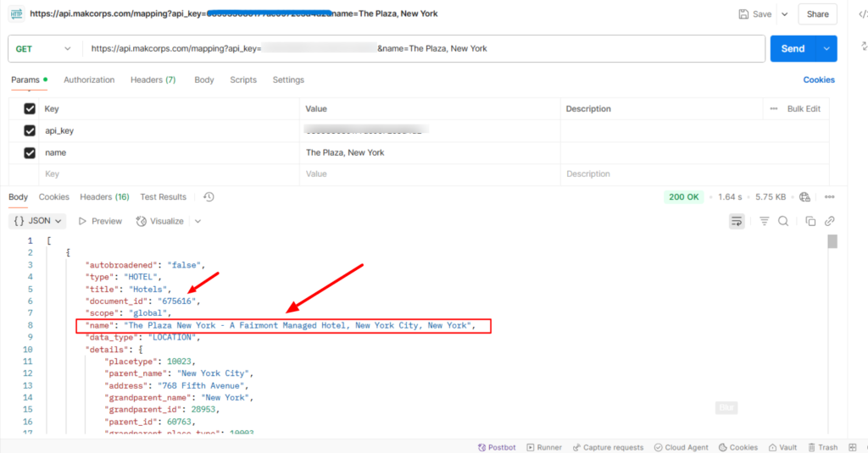Toggle the word wrap icon
Viewport: 868px width, 453px height.
point(737,221)
